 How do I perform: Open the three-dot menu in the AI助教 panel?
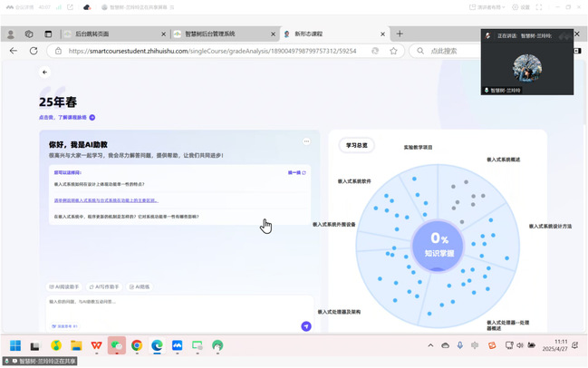[x=306, y=141]
